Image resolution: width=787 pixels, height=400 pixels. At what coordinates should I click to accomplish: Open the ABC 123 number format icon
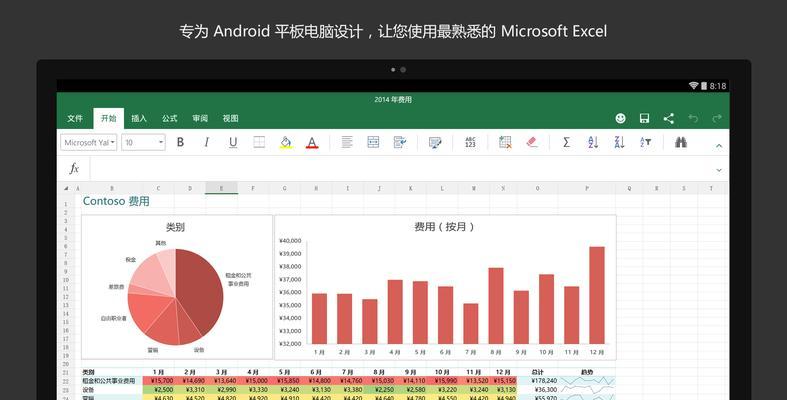pos(470,143)
